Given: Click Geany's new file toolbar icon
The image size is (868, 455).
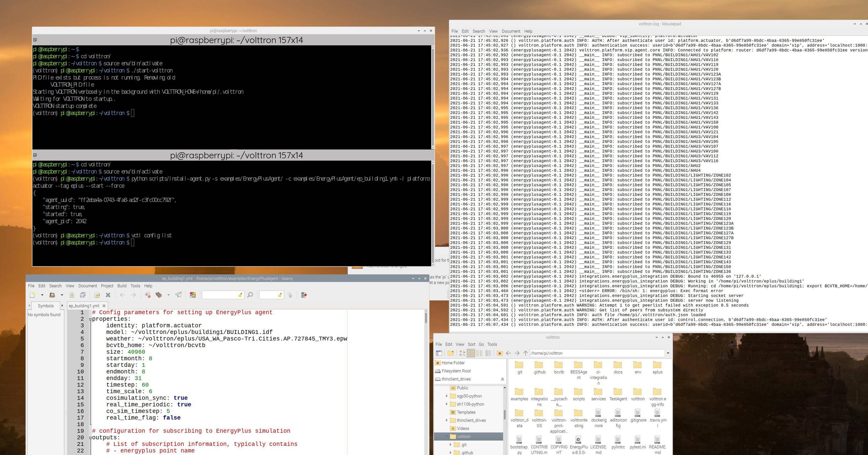Looking at the screenshot, I should coord(32,295).
